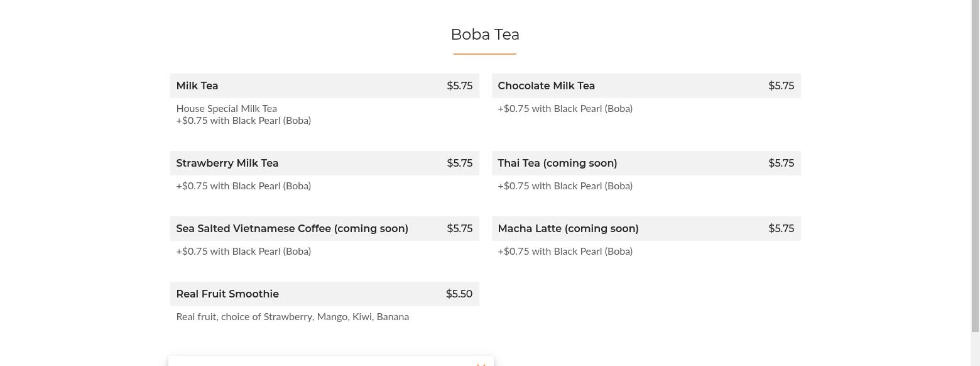Click the Boba Tea section heading
Viewport: 980px width, 366px height.
pyautogui.click(x=485, y=35)
